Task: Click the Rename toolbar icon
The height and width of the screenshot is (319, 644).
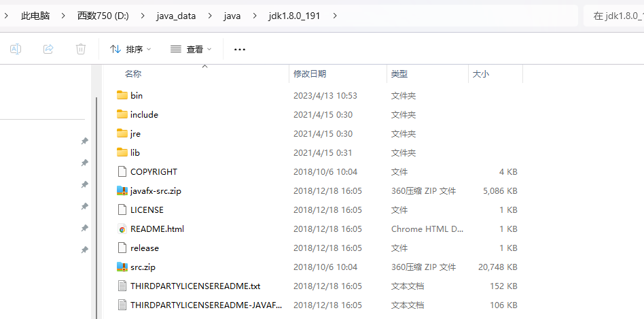Action: (16, 49)
